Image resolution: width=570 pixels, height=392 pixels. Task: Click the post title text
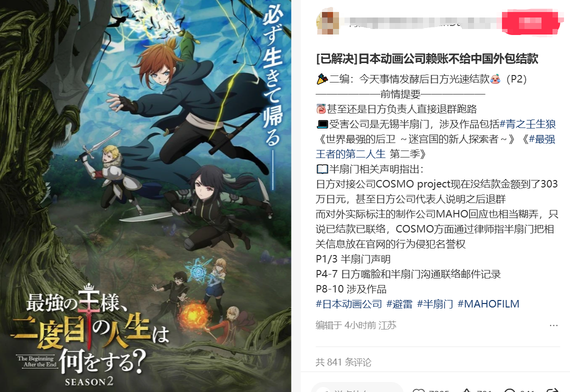[x=427, y=59]
